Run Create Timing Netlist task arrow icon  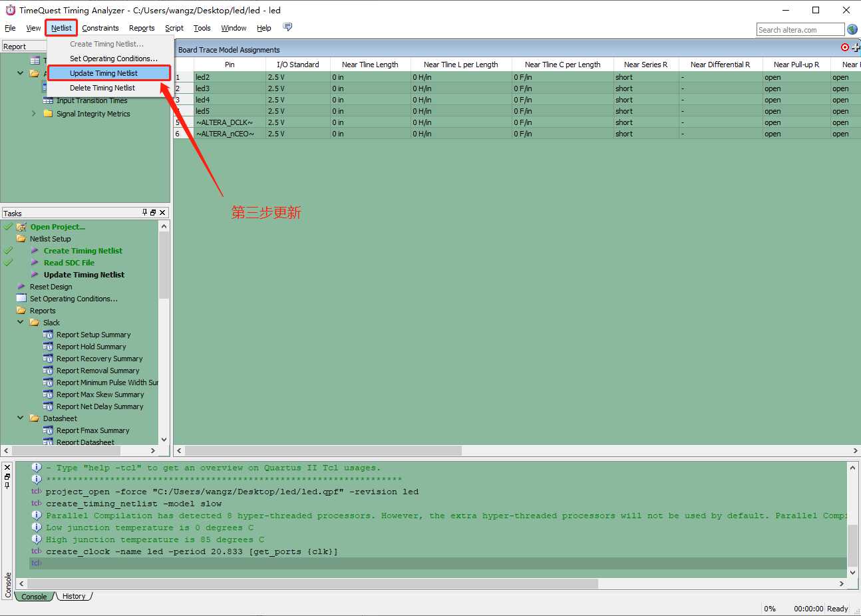point(35,251)
